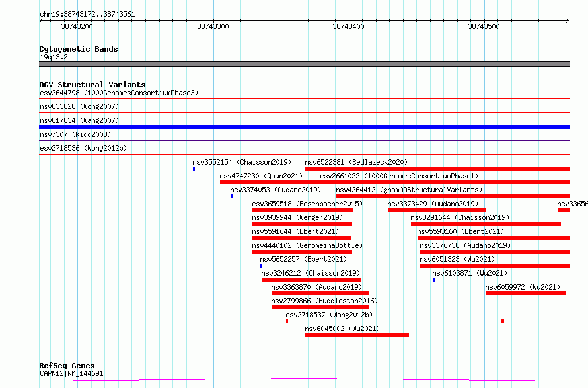Open the nsv7307 (Kidd2008) variant label

75,134
